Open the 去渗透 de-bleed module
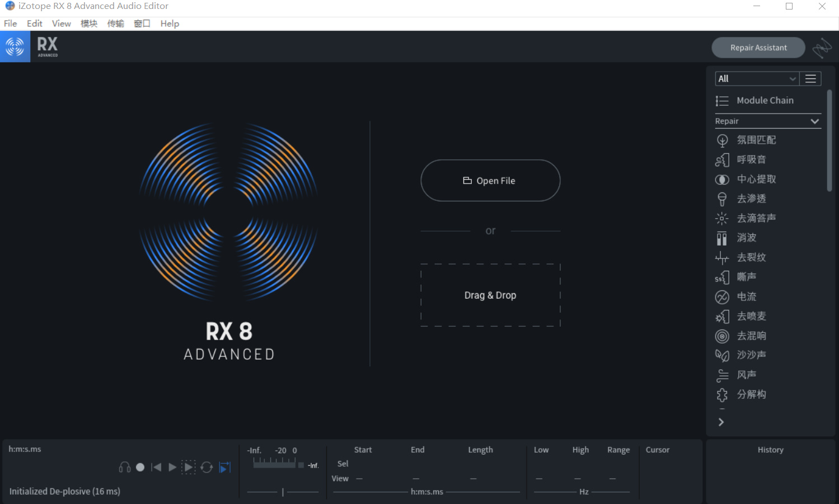The height and width of the screenshot is (504, 839). [740, 199]
